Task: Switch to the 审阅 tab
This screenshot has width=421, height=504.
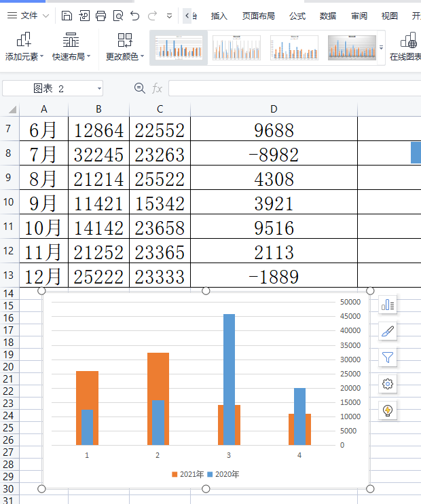Action: (x=359, y=16)
